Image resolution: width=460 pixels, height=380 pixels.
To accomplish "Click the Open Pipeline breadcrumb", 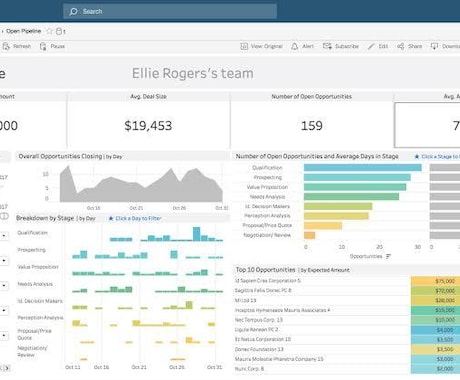I will pyautogui.click(x=23, y=31).
